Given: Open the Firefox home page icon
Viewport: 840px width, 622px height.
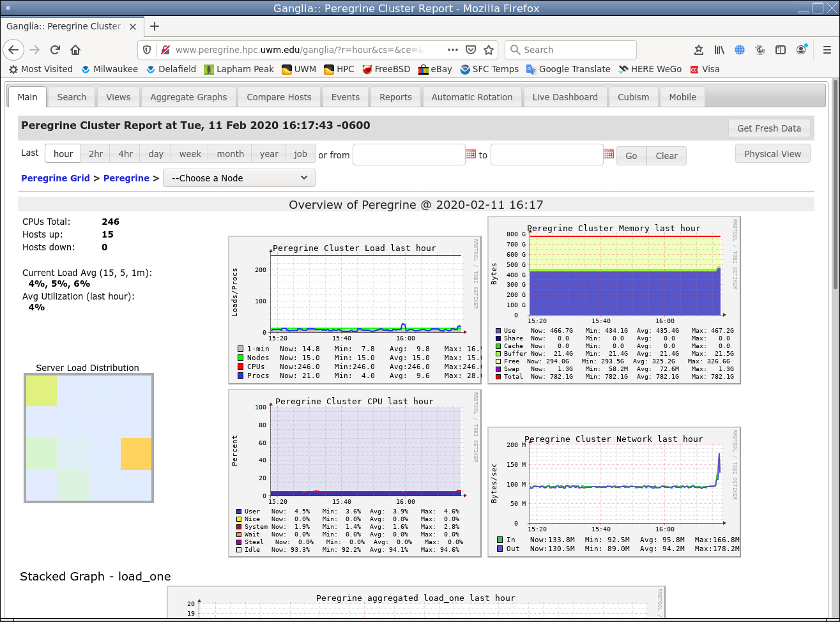Looking at the screenshot, I should click(x=75, y=50).
